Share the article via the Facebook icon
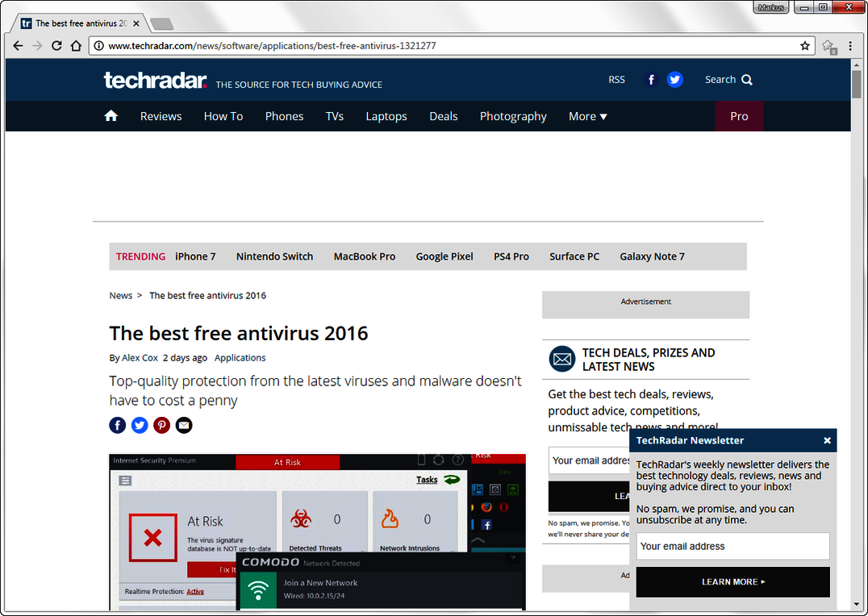Viewport: 868px width, 616px height. coord(117,425)
